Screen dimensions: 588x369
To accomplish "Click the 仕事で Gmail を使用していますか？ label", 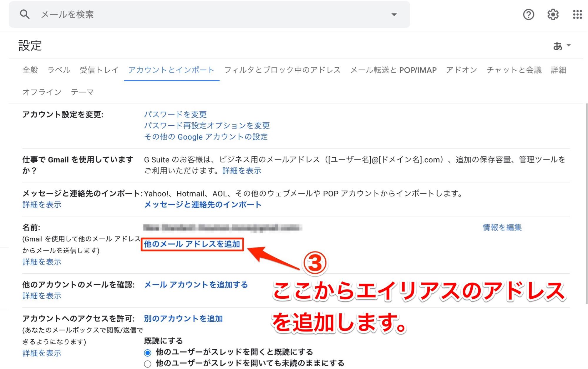I will click(x=78, y=165).
